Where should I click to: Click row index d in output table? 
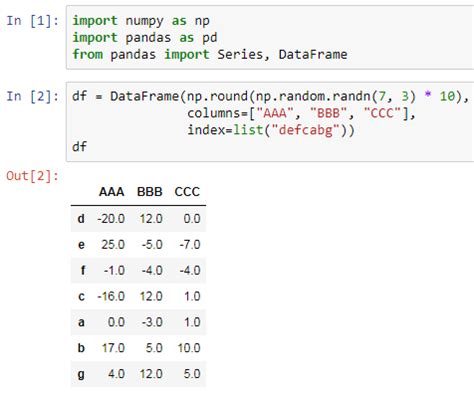point(81,219)
